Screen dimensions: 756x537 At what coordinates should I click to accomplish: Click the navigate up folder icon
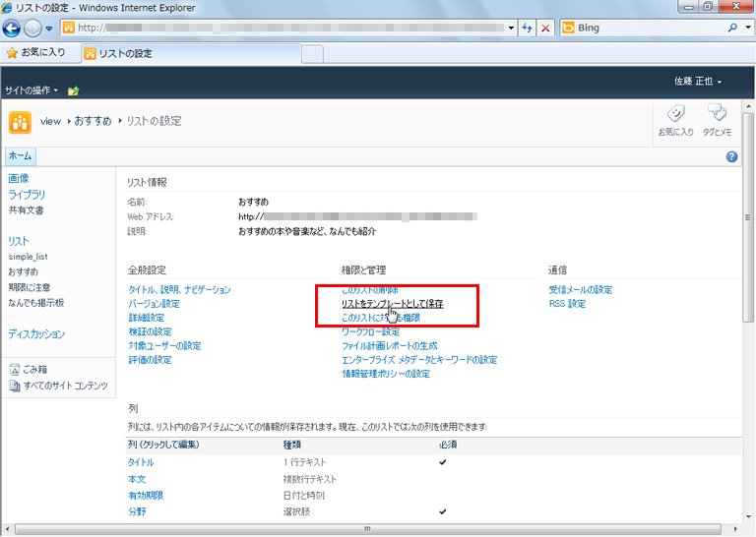(73, 90)
